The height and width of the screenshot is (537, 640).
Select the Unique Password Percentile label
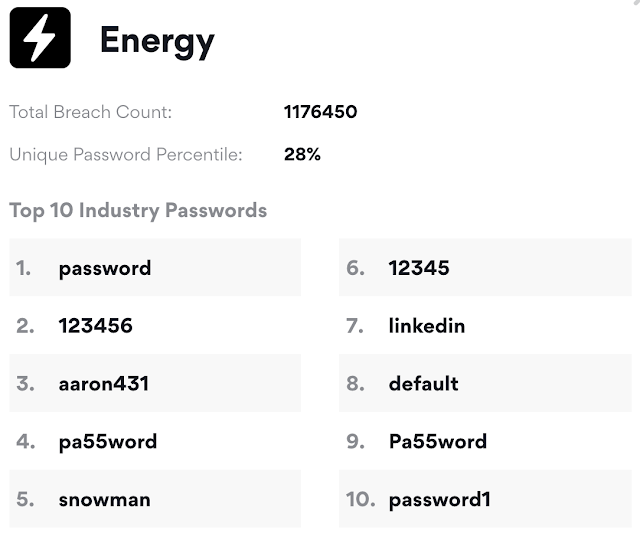tap(126, 155)
